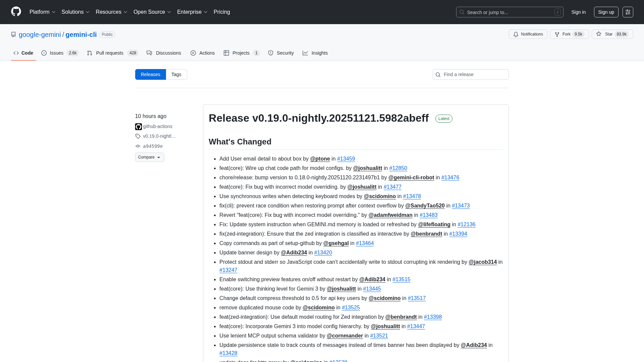Click the Sign up button
The width and height of the screenshot is (644, 362).
tap(606, 12)
